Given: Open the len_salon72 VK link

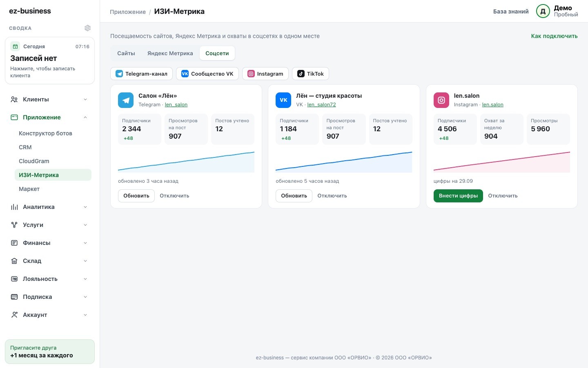Looking at the screenshot, I should pos(321,105).
